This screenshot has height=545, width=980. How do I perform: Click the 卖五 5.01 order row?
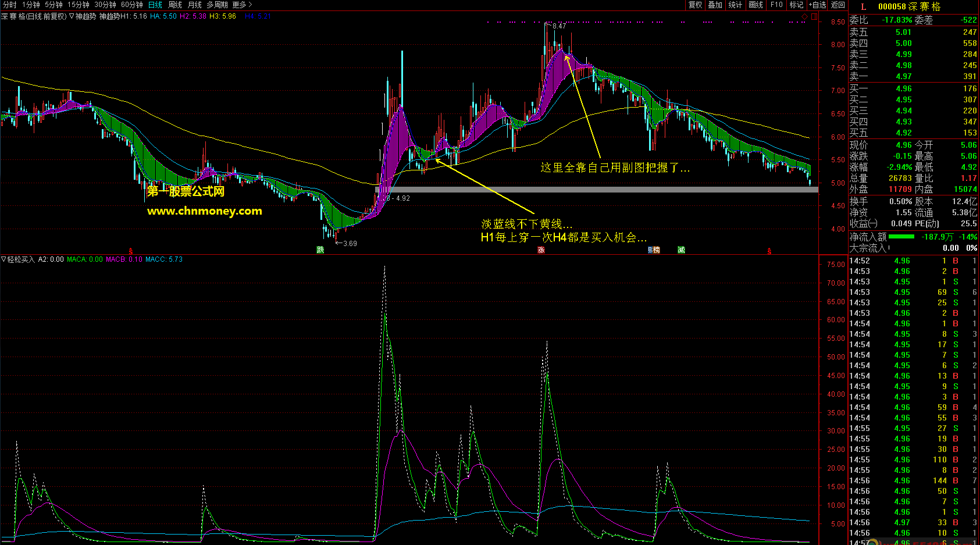913,32
